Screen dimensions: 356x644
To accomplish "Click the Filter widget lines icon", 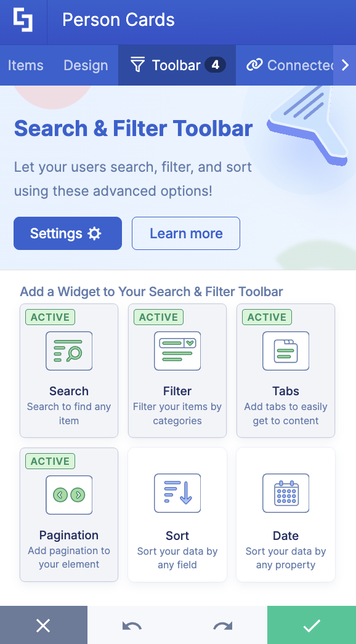I will click(x=177, y=351).
